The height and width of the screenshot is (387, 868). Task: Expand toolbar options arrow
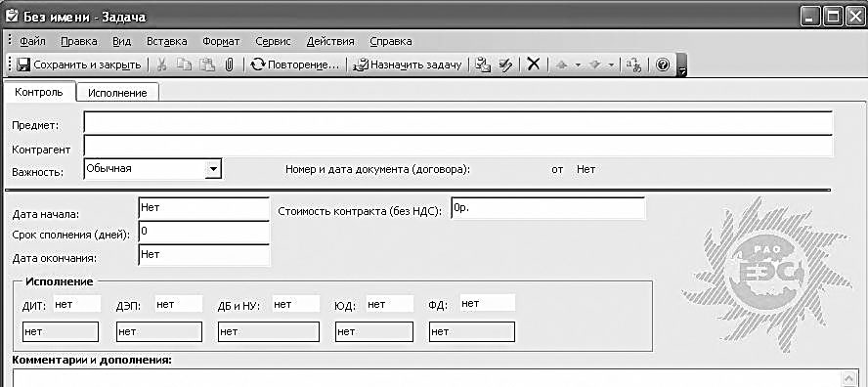tap(682, 65)
